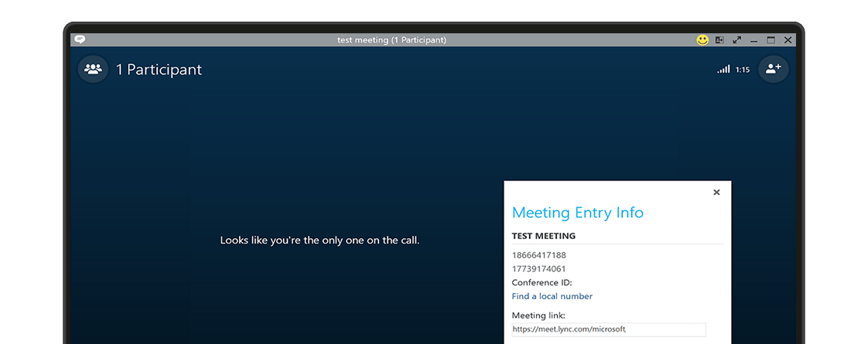Click the TEST MEETING heading

point(543,236)
